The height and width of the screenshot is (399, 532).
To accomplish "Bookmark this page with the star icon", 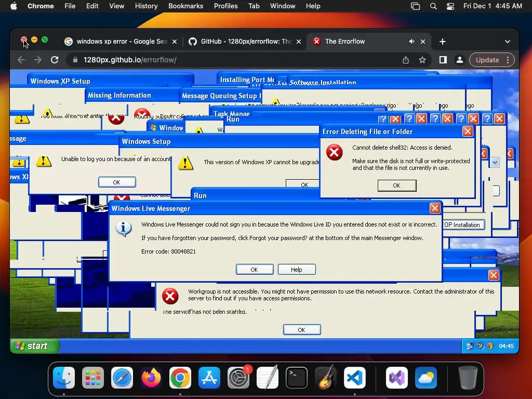I will coord(422,60).
